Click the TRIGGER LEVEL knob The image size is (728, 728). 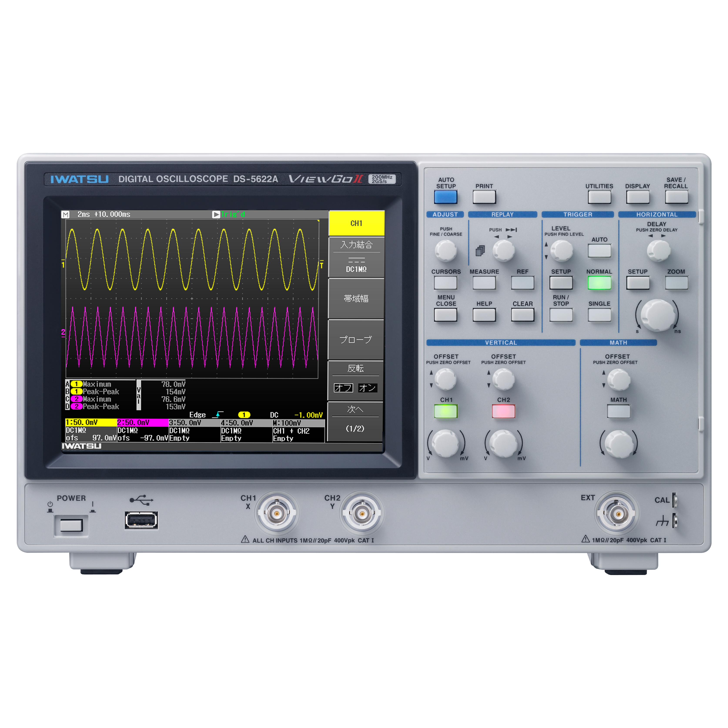click(561, 251)
